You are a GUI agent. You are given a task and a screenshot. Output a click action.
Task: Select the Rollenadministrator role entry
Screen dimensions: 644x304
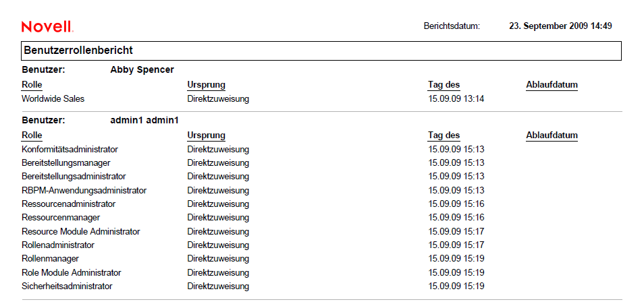58,245
